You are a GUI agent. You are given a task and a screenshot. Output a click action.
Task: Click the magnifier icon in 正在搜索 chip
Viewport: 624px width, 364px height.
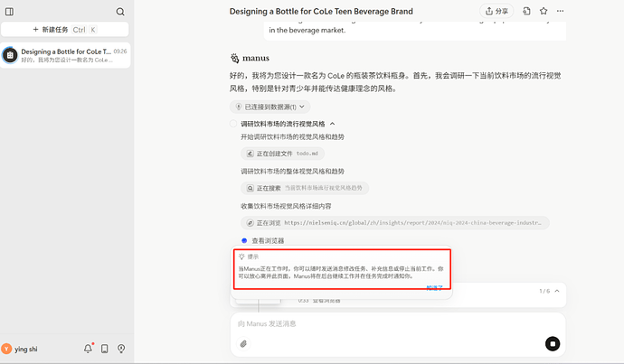click(250, 189)
